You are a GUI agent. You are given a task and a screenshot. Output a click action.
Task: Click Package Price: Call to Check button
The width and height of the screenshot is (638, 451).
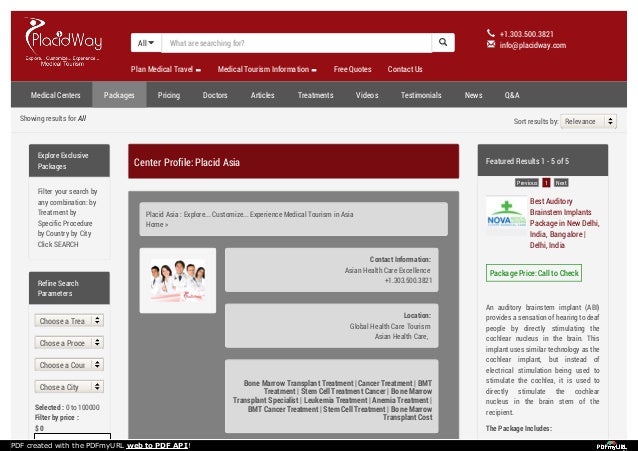[534, 273]
